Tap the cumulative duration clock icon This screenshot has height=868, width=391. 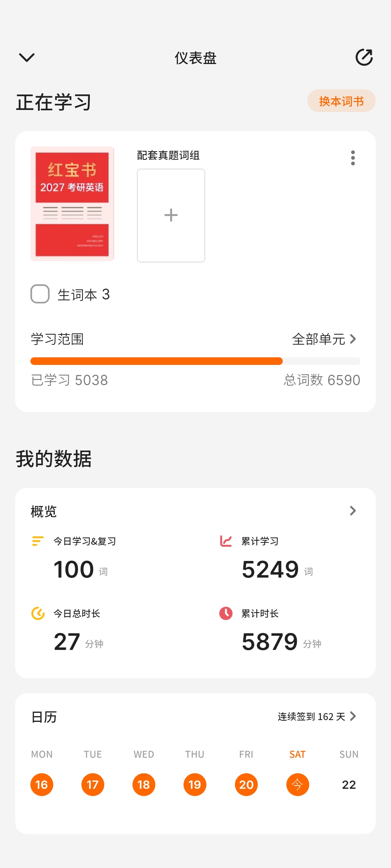pyautogui.click(x=226, y=613)
